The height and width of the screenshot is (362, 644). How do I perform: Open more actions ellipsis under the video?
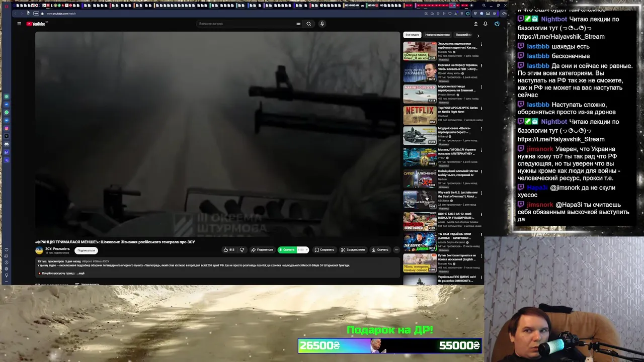396,250
